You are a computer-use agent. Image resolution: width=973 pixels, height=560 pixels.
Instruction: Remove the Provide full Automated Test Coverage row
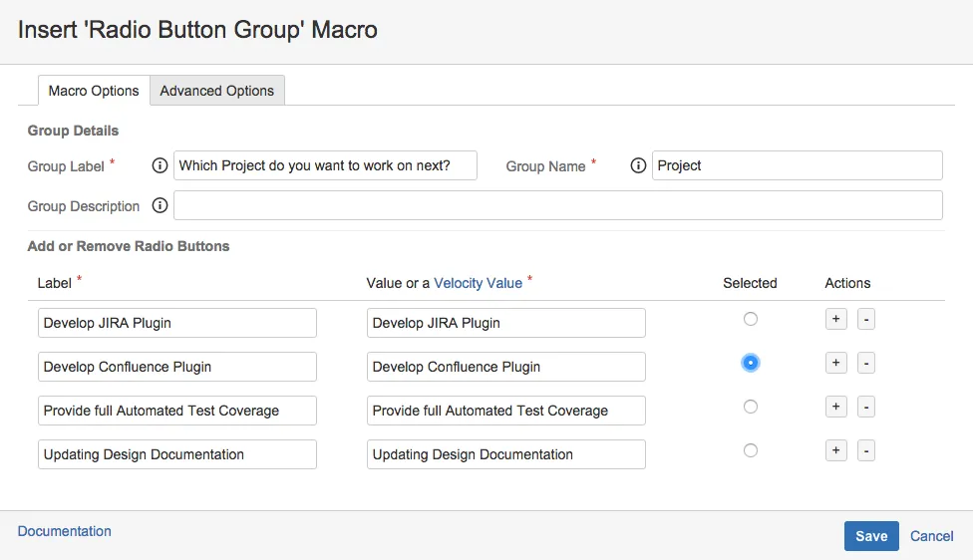pyautogui.click(x=866, y=407)
